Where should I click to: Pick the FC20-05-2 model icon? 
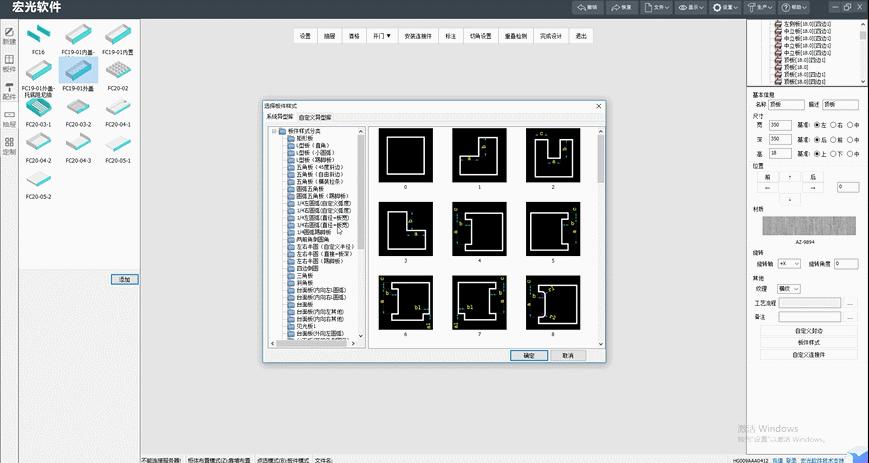point(37,180)
